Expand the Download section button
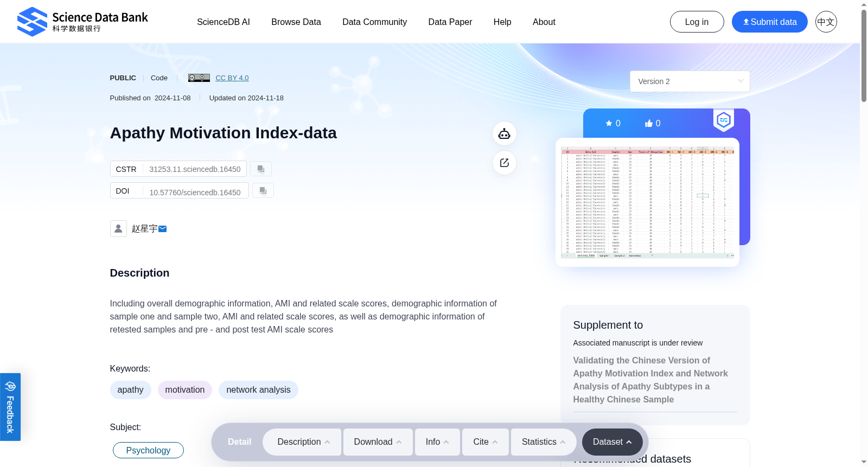 (378, 442)
